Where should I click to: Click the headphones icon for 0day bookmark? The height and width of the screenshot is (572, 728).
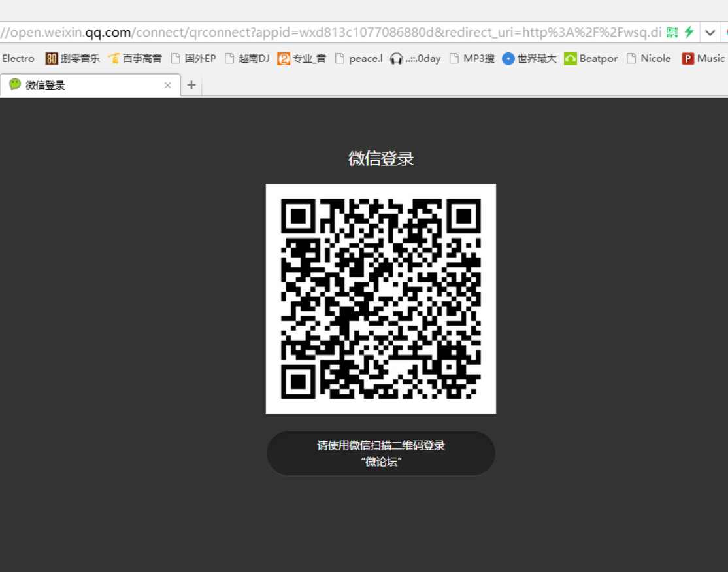coord(396,58)
